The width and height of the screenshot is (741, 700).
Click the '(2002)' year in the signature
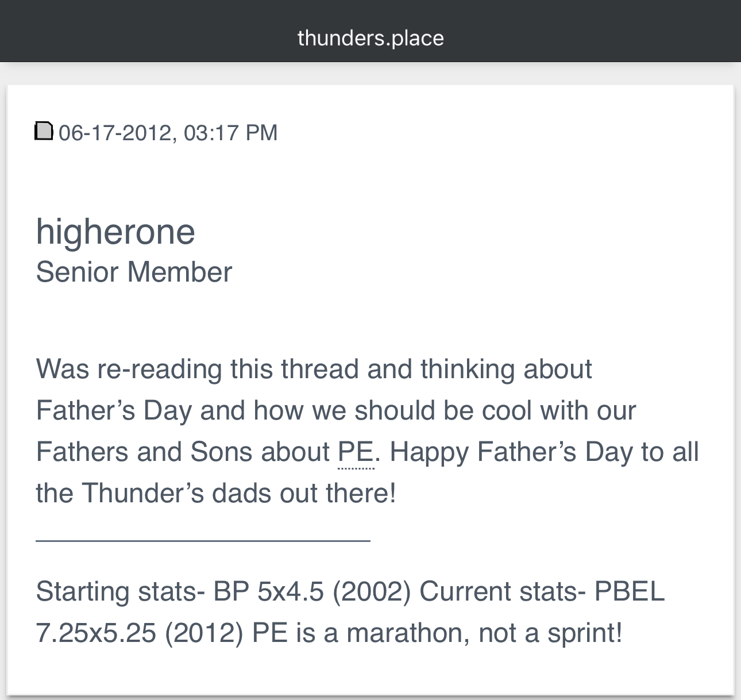pyautogui.click(x=372, y=591)
